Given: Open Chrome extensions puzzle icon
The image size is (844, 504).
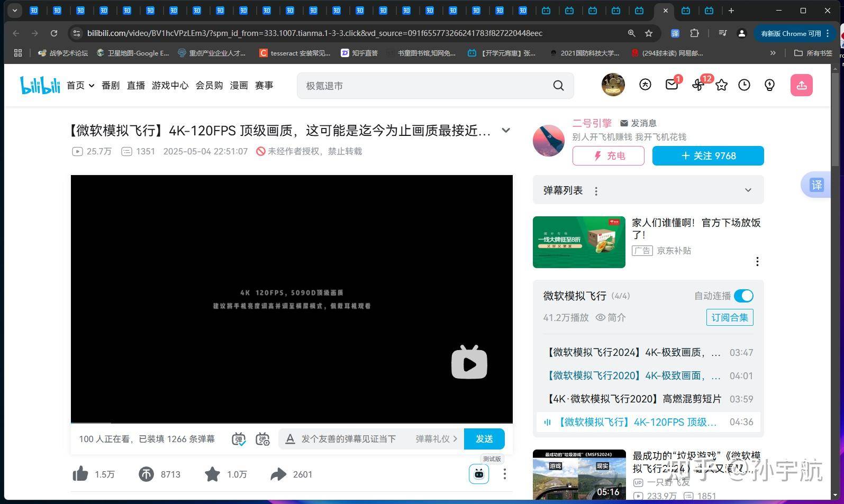Looking at the screenshot, I should [695, 33].
